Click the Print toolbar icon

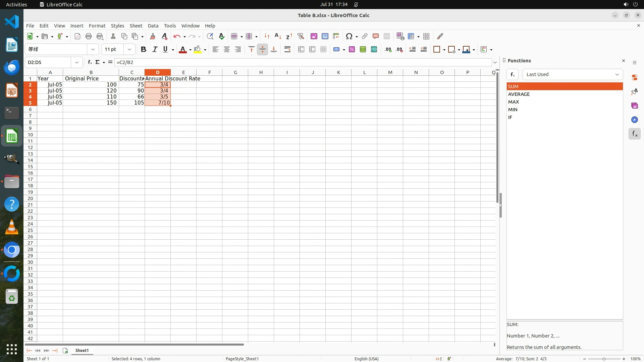pyautogui.click(x=89, y=36)
